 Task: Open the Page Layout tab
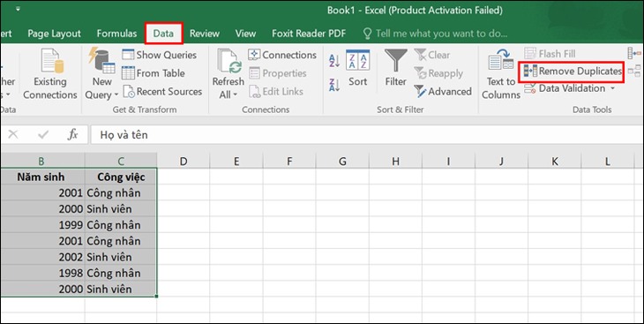[54, 34]
